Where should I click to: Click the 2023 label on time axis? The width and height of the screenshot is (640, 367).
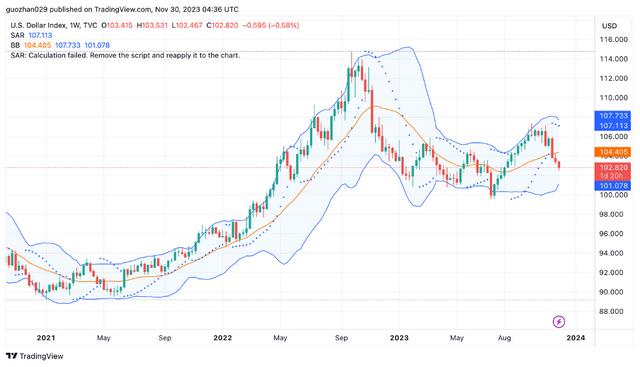click(x=399, y=338)
